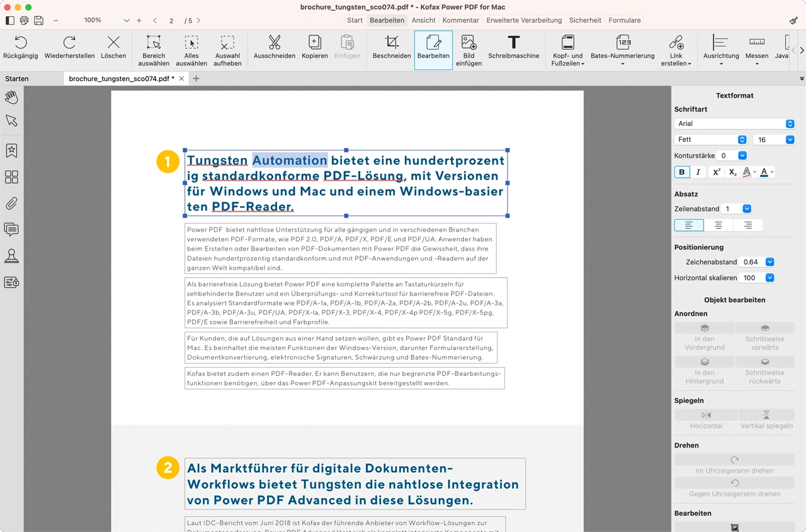Click the save floppy-disk icon
Viewport: 806px width, 532px height.
[x=38, y=20]
